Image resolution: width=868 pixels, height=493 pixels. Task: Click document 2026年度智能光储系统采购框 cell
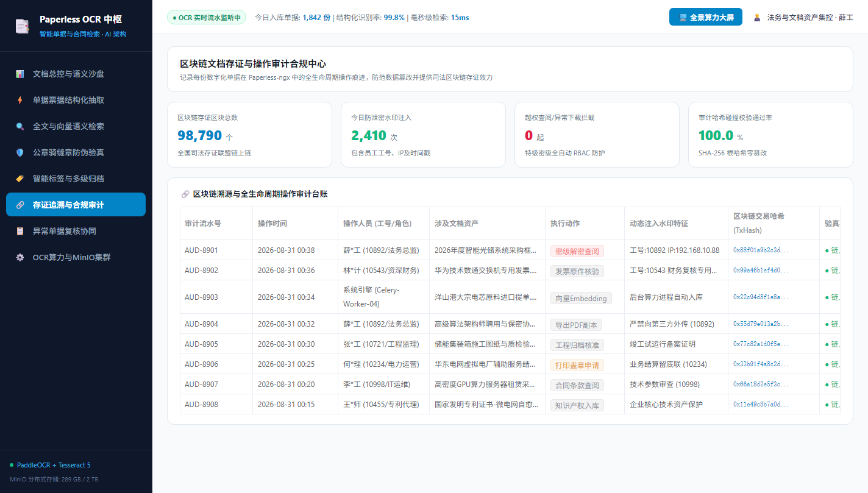pyautogui.click(x=488, y=250)
